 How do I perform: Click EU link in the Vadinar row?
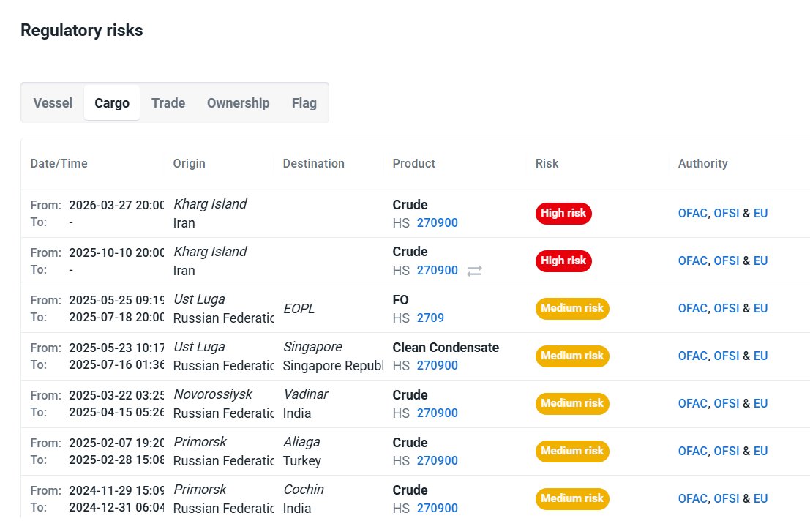[760, 403]
